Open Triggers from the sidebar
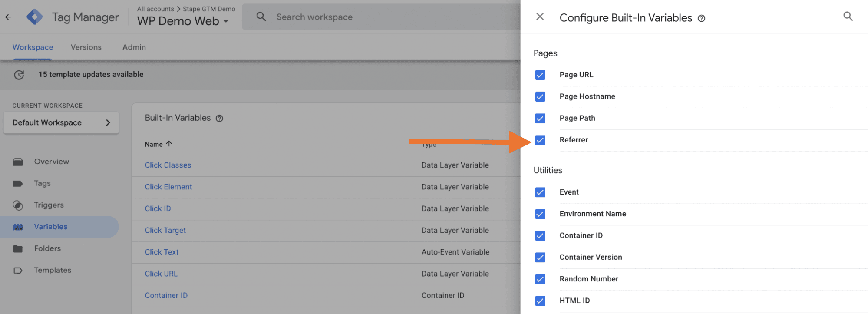Viewport: 868px width, 314px height. click(49, 205)
